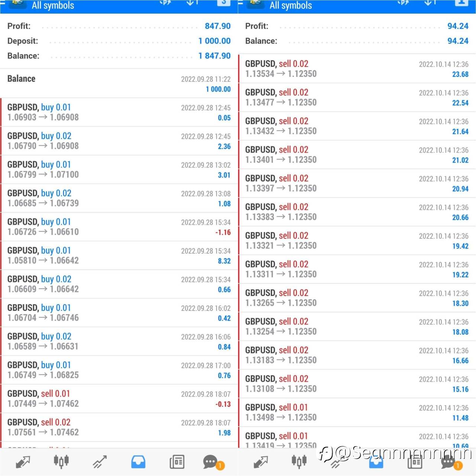Select GBPUSD sell trade with 23.68 profit

click(x=357, y=69)
